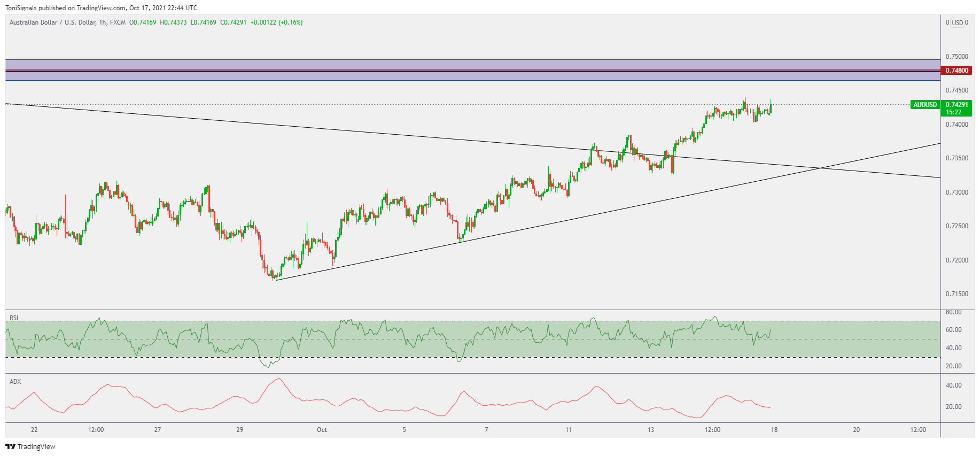Viewport: 980px width, 456px height.
Task: Click the '18' date on time axis
Action: click(774, 430)
